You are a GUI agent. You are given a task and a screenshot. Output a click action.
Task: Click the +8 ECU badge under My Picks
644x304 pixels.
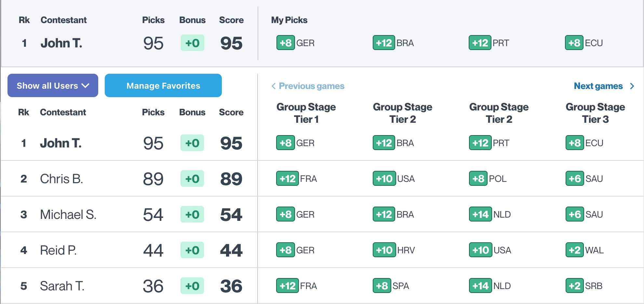click(x=584, y=43)
